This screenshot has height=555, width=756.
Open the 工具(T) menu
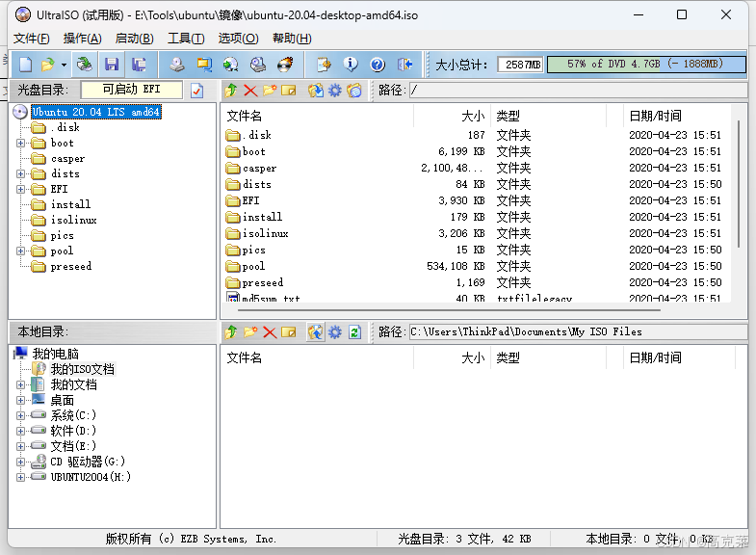tap(186, 39)
